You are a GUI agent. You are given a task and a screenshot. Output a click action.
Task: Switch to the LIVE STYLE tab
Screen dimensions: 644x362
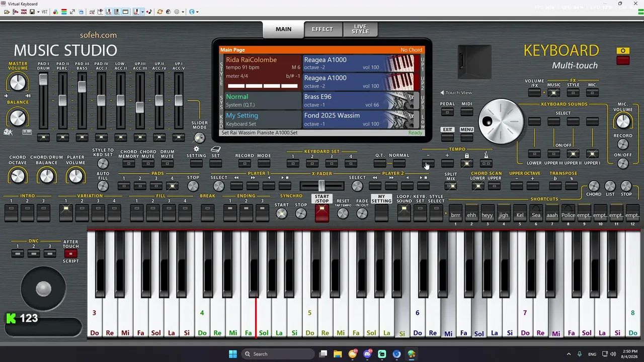(x=360, y=29)
